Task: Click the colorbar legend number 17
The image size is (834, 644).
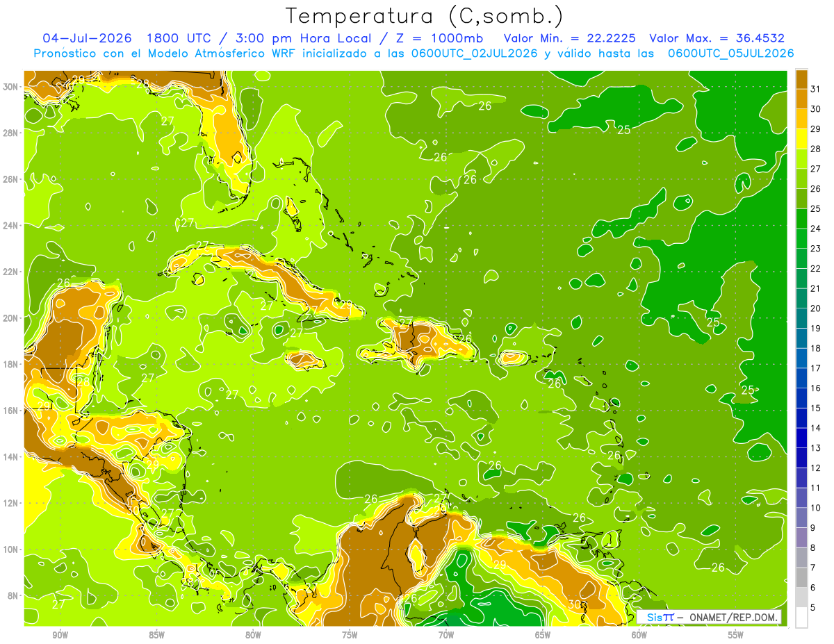Action: [815, 368]
